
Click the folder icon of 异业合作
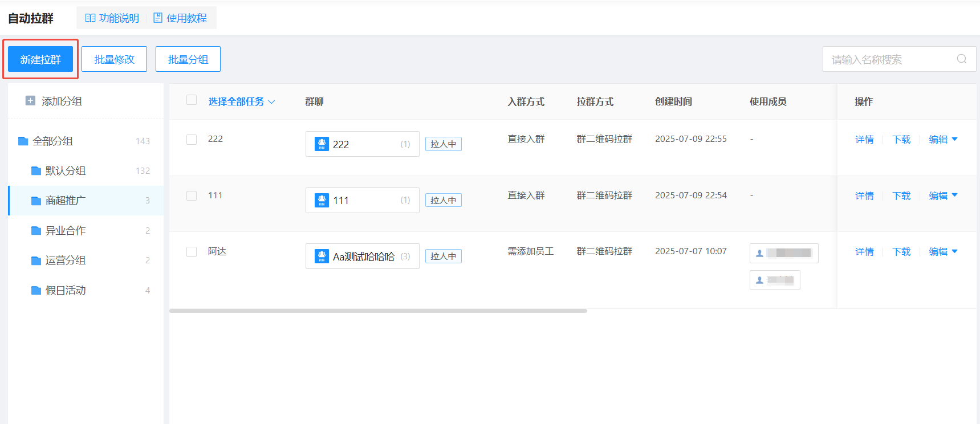[x=36, y=230]
